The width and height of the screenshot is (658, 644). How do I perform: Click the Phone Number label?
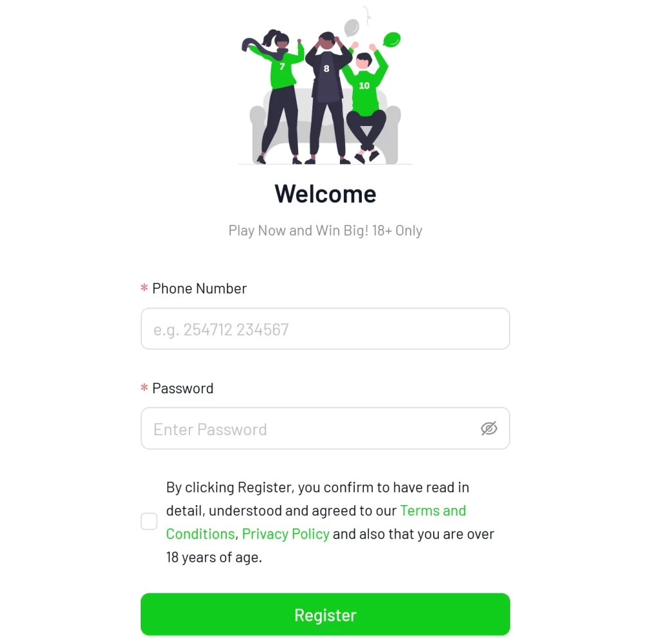click(x=199, y=289)
